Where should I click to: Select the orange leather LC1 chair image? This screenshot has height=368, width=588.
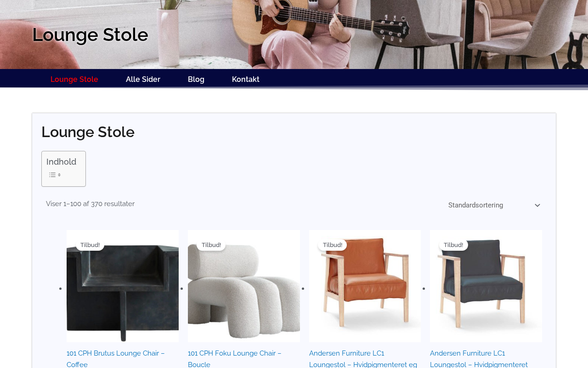click(365, 286)
